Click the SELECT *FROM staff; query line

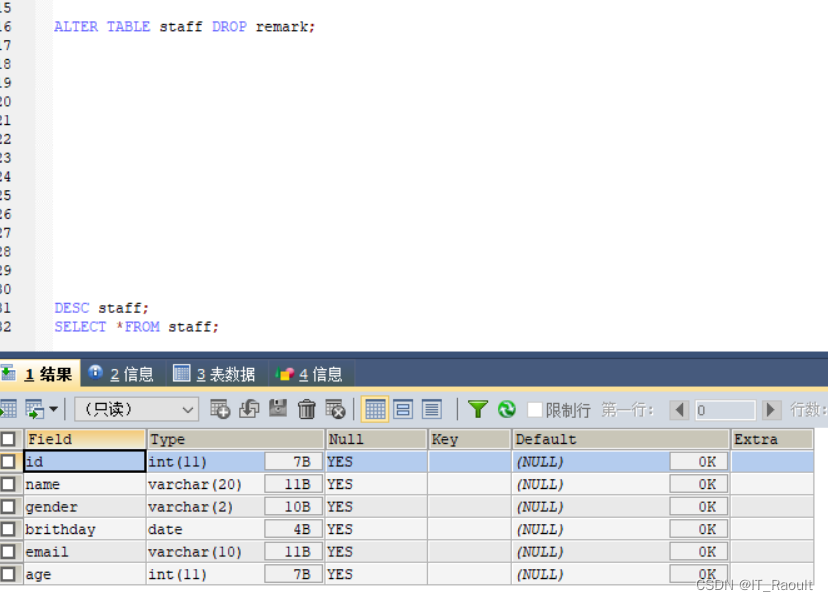coord(136,327)
